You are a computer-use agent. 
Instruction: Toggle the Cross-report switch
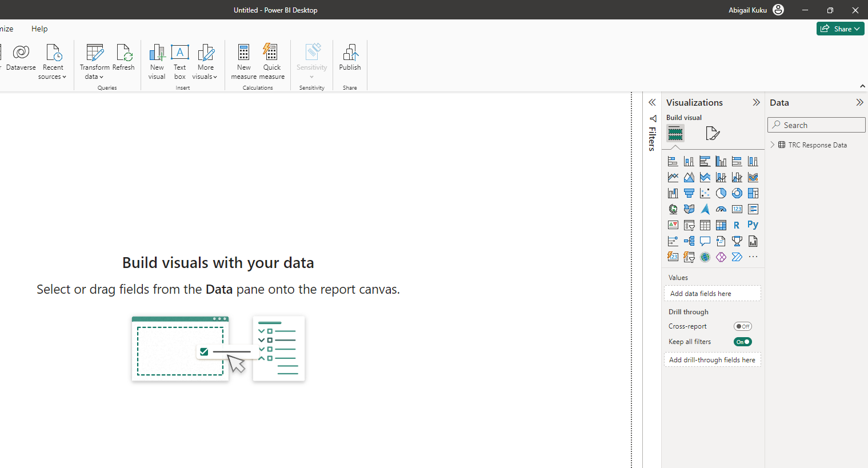point(743,326)
